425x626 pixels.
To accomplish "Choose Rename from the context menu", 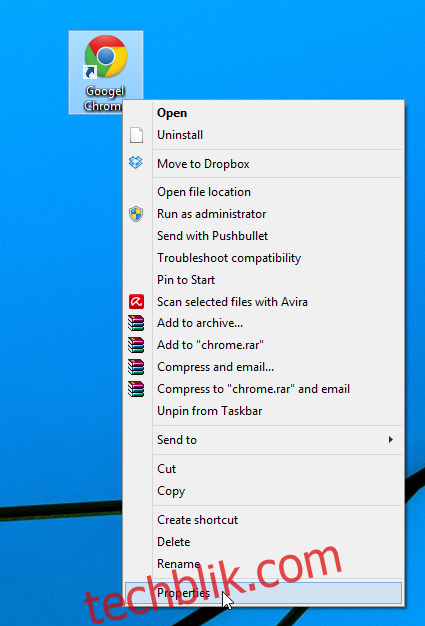I will [x=263, y=564].
